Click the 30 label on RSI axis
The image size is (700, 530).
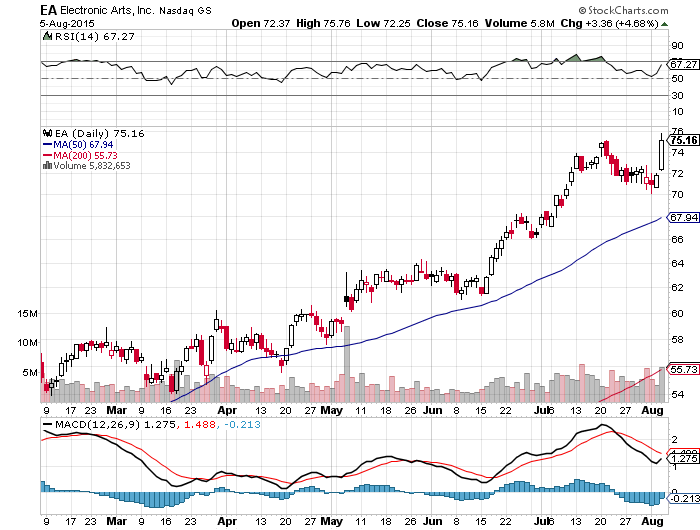pyautogui.click(x=677, y=96)
